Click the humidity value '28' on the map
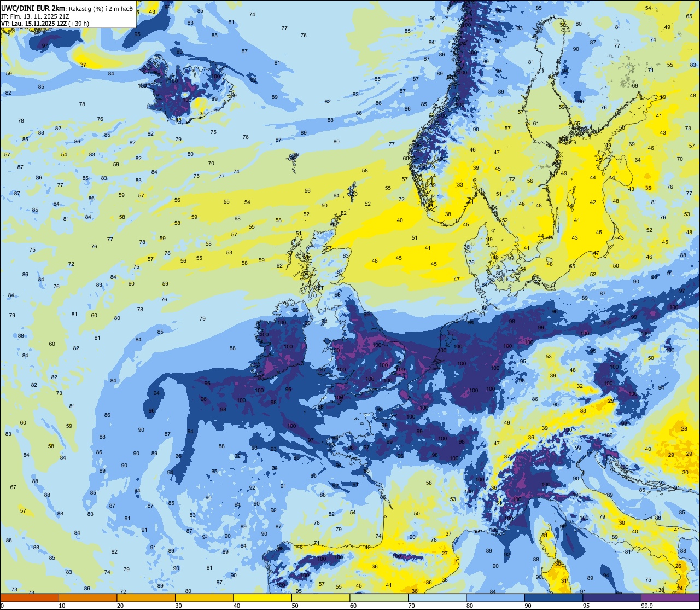Image resolution: width=700 pixels, height=610 pixels. (x=684, y=429)
